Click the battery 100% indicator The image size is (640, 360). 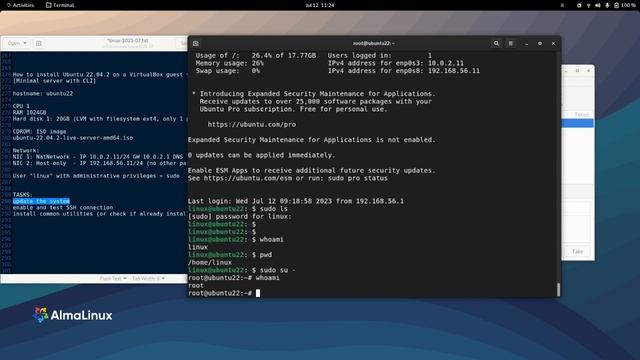[625, 5]
